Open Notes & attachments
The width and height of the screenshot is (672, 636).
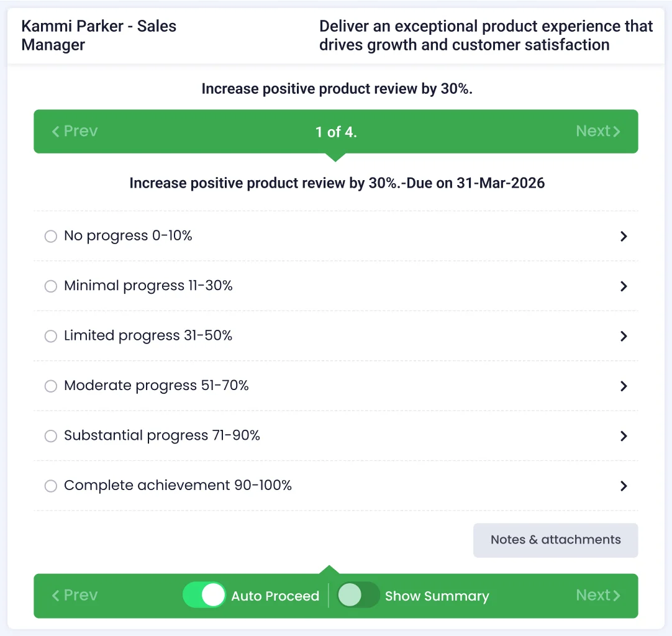(x=555, y=540)
